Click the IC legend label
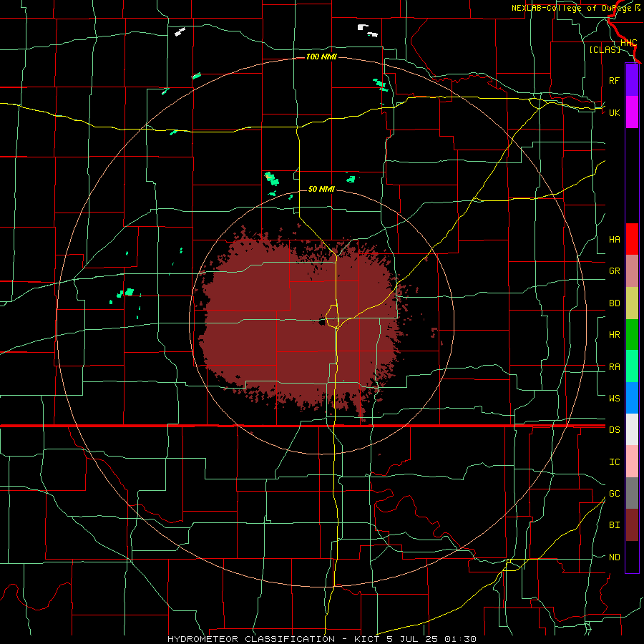 coord(614,462)
